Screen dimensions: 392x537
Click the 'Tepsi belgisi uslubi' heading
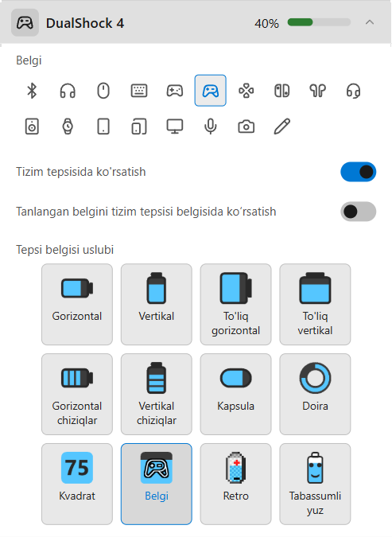[64, 250]
